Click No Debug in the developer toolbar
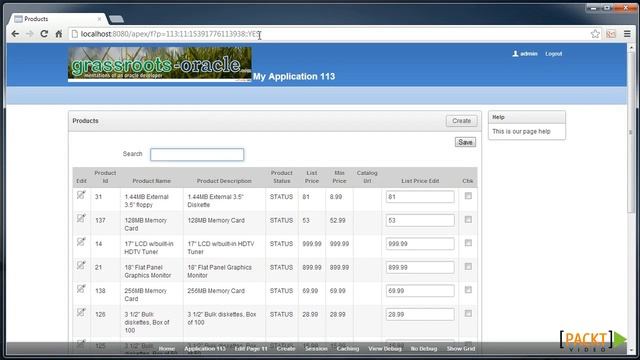This screenshot has height=360, width=640. click(424, 349)
